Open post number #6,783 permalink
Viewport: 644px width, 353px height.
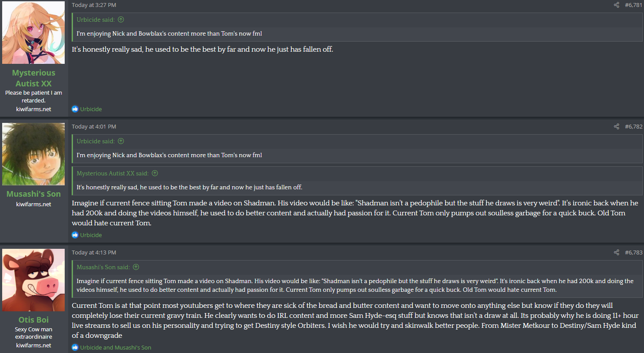[633, 253]
